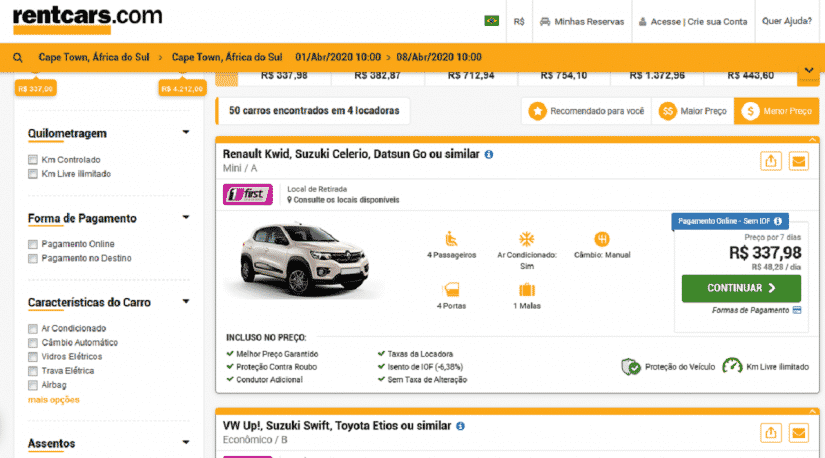825x458 pixels.
Task: Check the Vidros Elétricos filter
Action: (x=33, y=357)
